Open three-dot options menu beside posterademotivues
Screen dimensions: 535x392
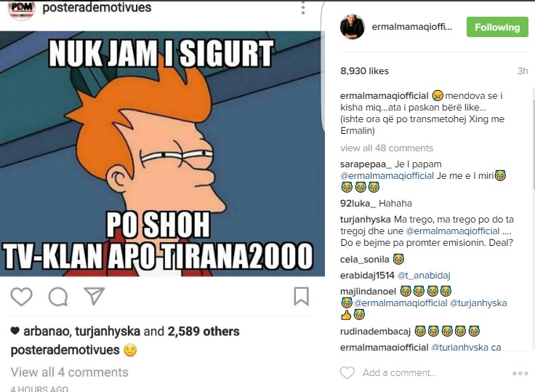click(x=303, y=8)
